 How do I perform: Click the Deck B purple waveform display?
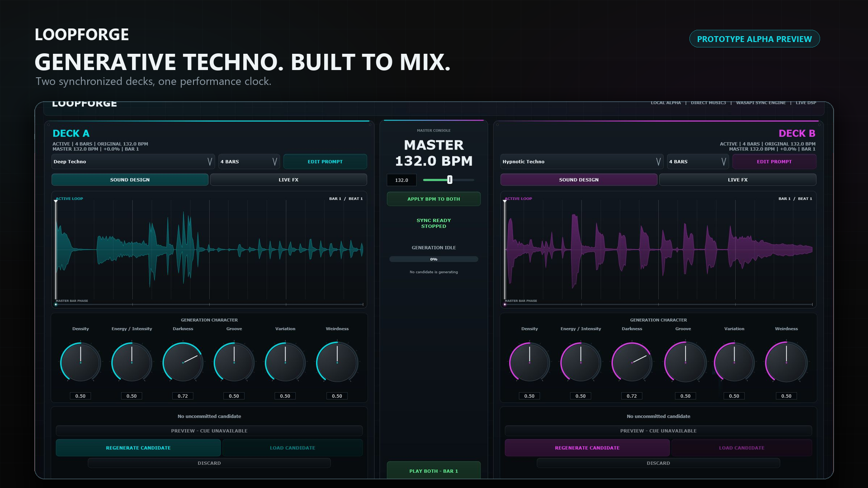658,250
